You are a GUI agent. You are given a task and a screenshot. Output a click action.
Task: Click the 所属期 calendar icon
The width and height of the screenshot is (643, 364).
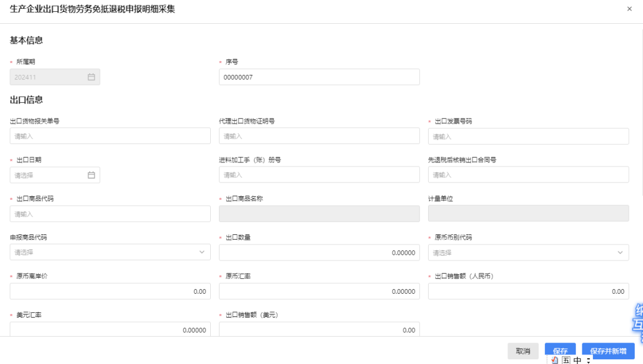(91, 77)
